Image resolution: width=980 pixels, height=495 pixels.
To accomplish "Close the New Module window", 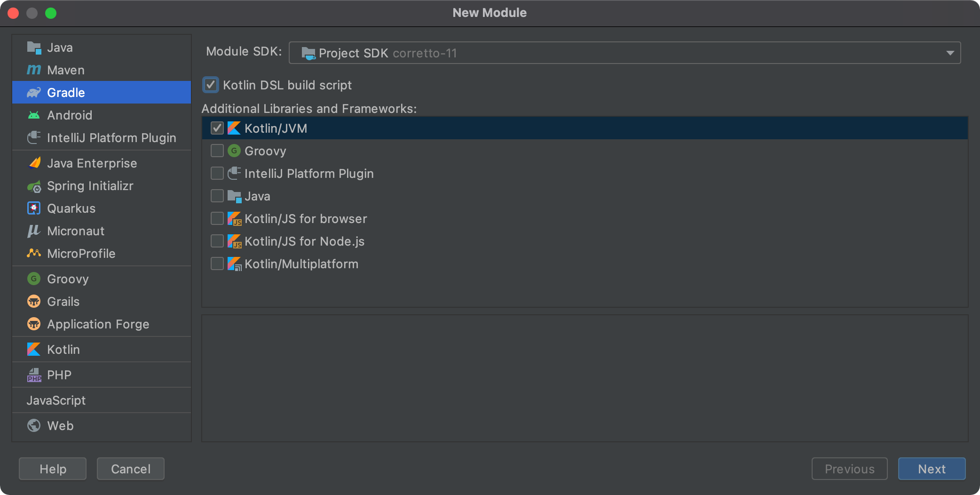I will point(13,13).
